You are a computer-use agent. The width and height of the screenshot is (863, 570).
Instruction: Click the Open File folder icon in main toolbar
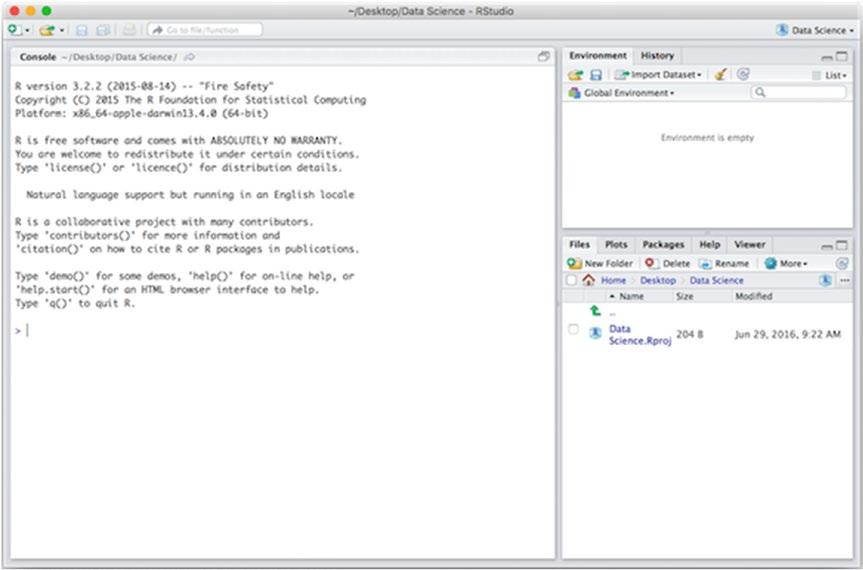tap(47, 30)
